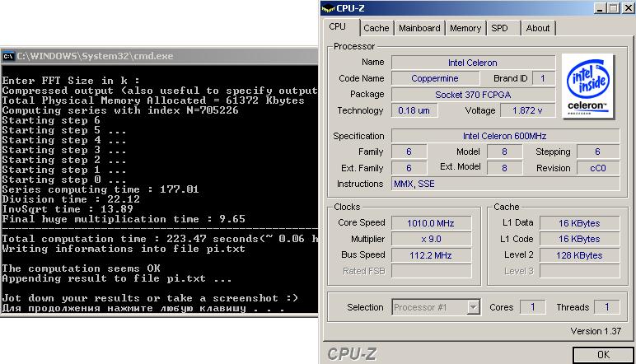This screenshot has width=636, height=364.
Task: Click the Intel Celeron 600MHz specification field
Action: [505, 136]
